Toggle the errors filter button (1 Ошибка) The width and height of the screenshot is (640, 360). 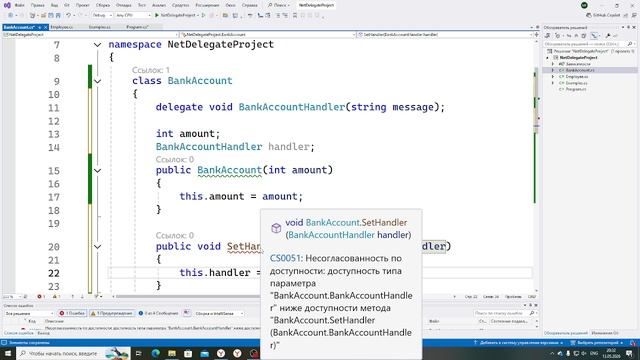[x=72, y=313]
